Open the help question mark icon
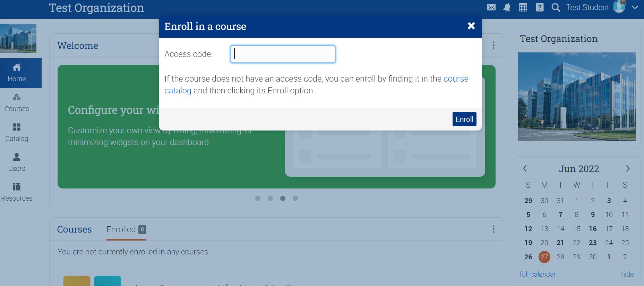 539,7
